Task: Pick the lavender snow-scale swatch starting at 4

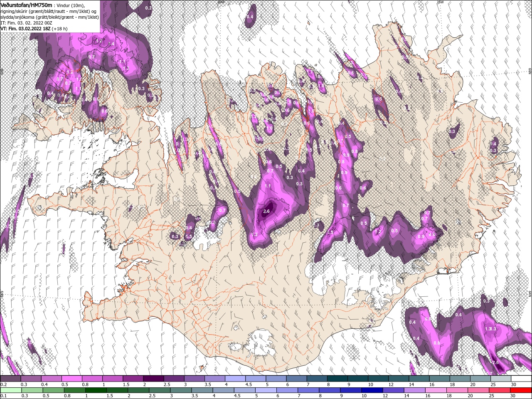Action: (x=235, y=379)
